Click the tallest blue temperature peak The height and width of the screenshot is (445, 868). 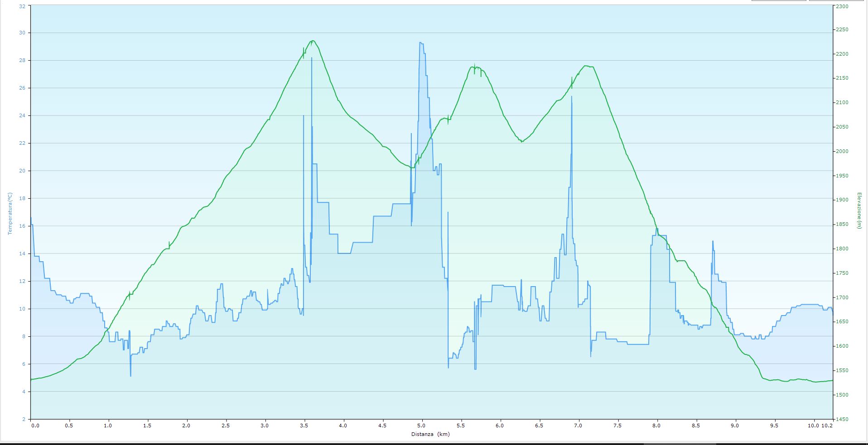click(x=421, y=43)
